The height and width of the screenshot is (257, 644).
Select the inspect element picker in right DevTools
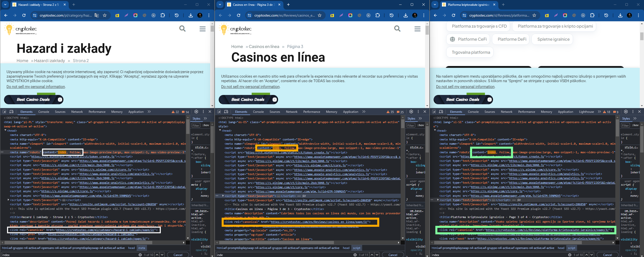434,112
